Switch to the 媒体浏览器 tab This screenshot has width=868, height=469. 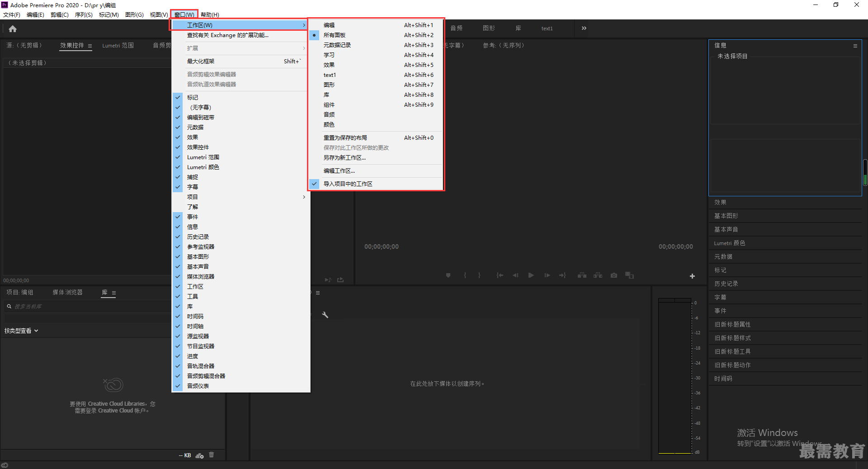pyautogui.click(x=67, y=292)
